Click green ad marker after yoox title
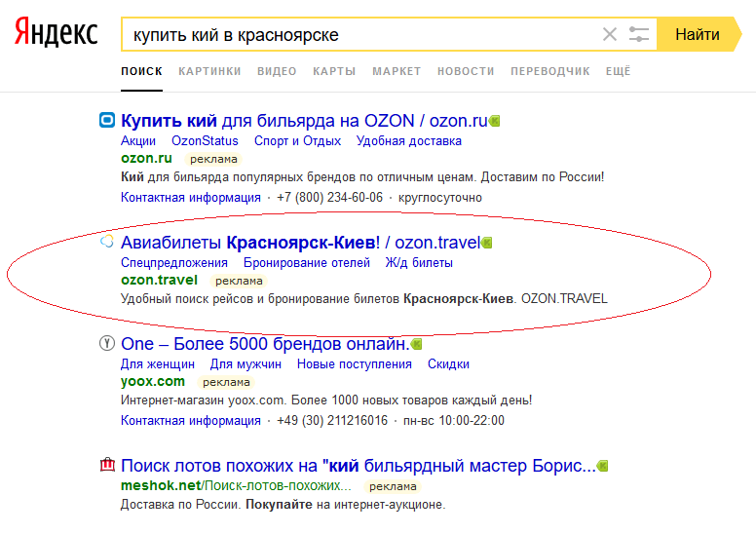 417,344
